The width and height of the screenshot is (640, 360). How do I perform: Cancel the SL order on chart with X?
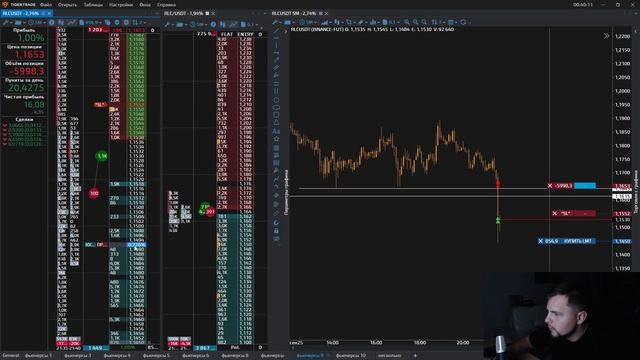coord(554,213)
